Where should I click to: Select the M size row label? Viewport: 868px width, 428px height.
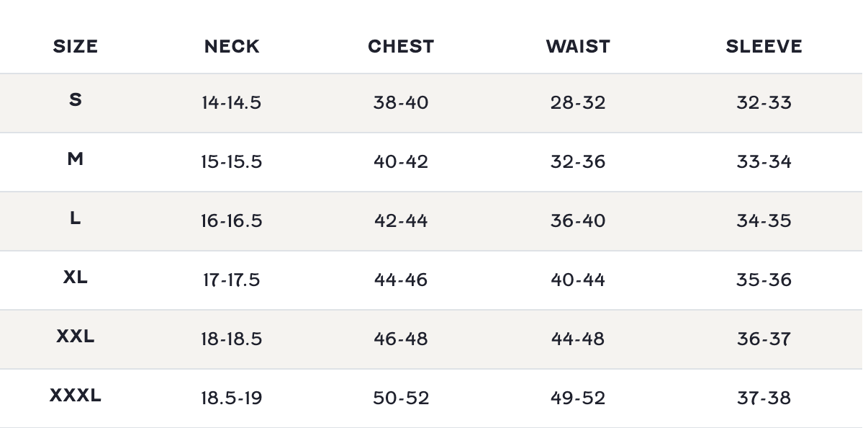pos(76,159)
